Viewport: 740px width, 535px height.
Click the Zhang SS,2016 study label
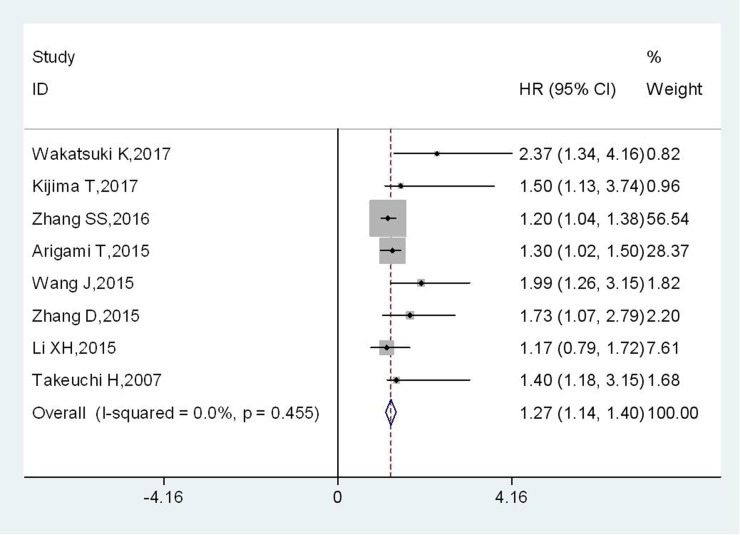pyautogui.click(x=92, y=219)
